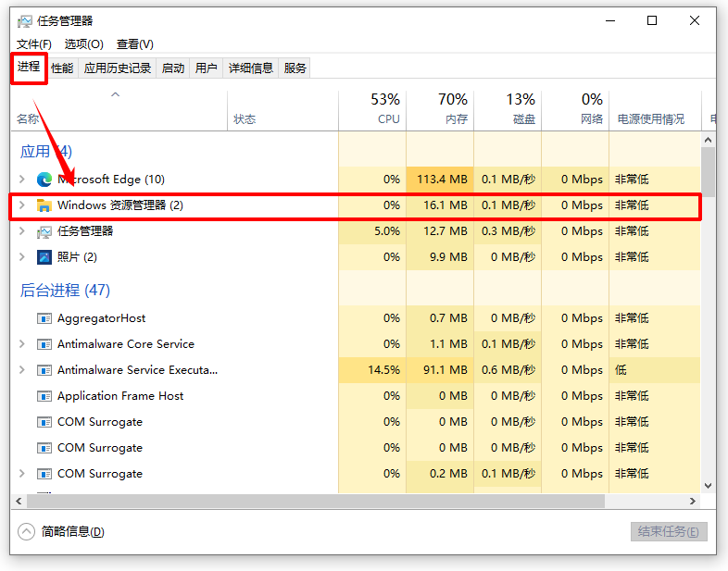Sort by the 名称 column header

click(x=119, y=110)
